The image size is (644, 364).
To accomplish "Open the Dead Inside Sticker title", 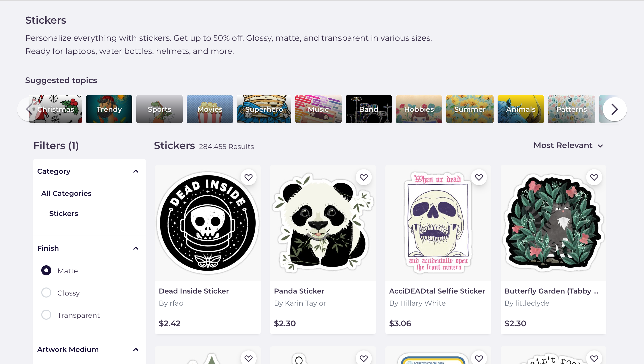I will 194,291.
